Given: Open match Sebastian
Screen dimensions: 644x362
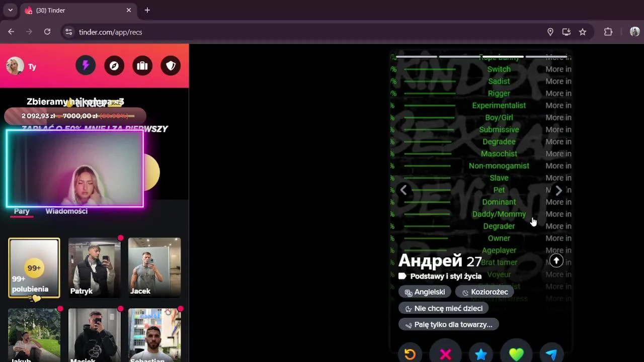Looking at the screenshot, I should click(154, 335).
